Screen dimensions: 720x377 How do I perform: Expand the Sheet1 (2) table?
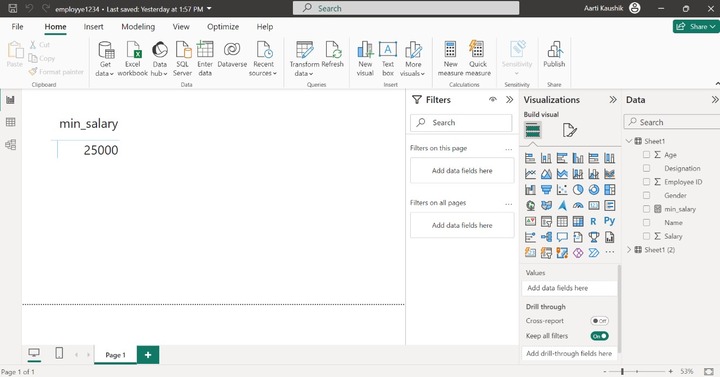pyautogui.click(x=629, y=250)
